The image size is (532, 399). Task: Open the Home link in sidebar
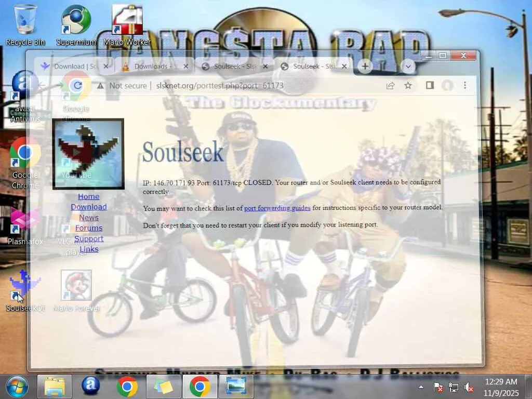pos(88,196)
